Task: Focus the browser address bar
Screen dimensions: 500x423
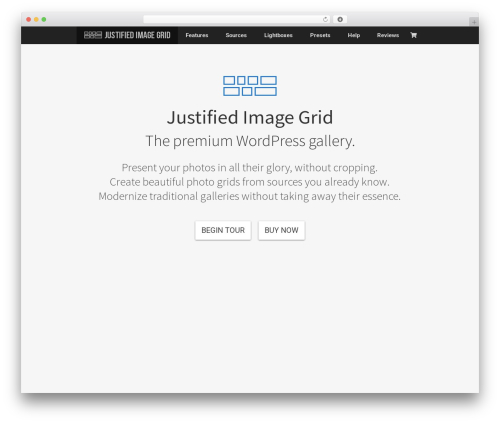Action: 237,19
